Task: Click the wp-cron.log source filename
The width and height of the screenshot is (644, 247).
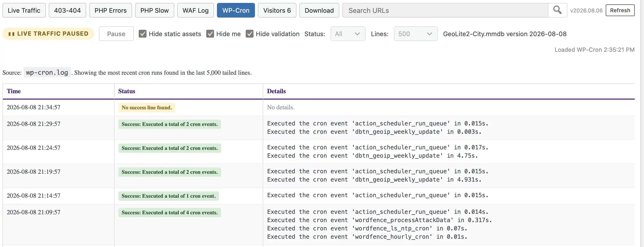Action: (x=47, y=72)
